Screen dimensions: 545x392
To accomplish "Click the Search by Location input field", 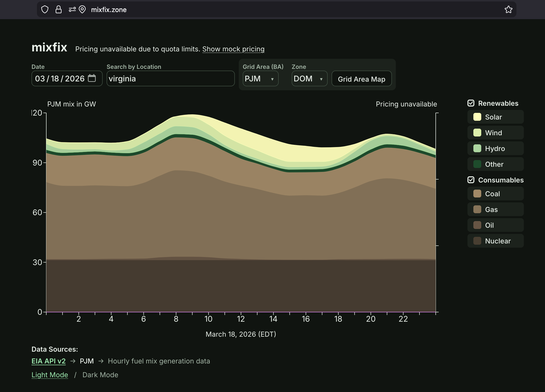I will point(170,79).
